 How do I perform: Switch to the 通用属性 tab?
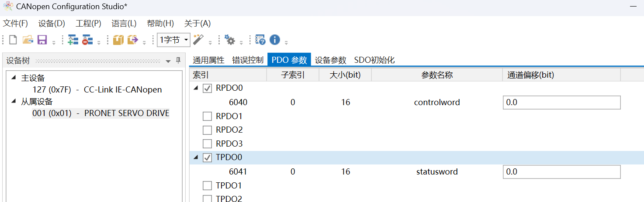click(x=208, y=60)
